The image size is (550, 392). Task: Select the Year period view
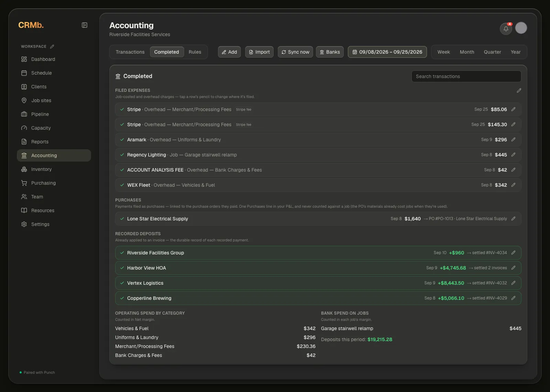(x=516, y=52)
